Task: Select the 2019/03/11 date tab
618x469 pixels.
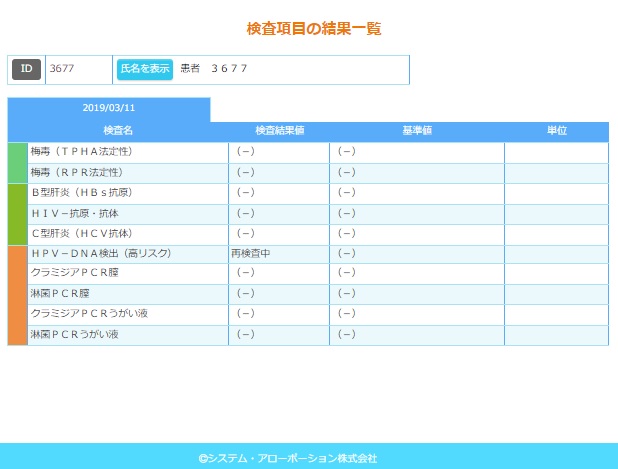Action: (109, 108)
